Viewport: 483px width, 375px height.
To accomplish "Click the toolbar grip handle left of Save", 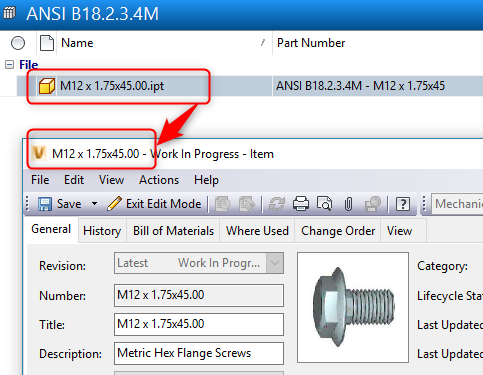I will click(x=27, y=204).
